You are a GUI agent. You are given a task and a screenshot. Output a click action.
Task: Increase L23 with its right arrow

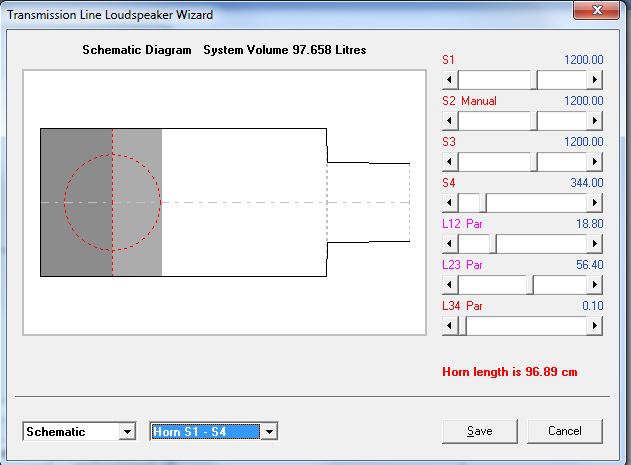[594, 285]
